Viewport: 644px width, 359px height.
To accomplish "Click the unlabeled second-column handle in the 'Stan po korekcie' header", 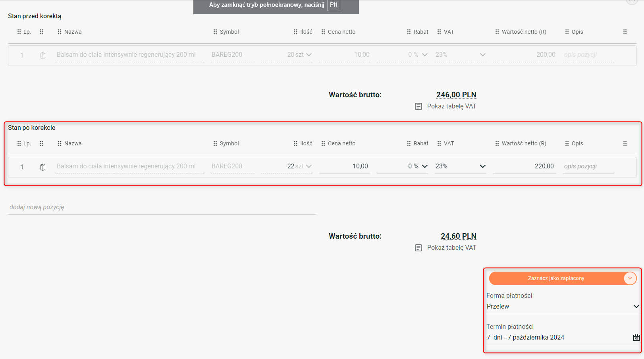I will (x=41, y=143).
